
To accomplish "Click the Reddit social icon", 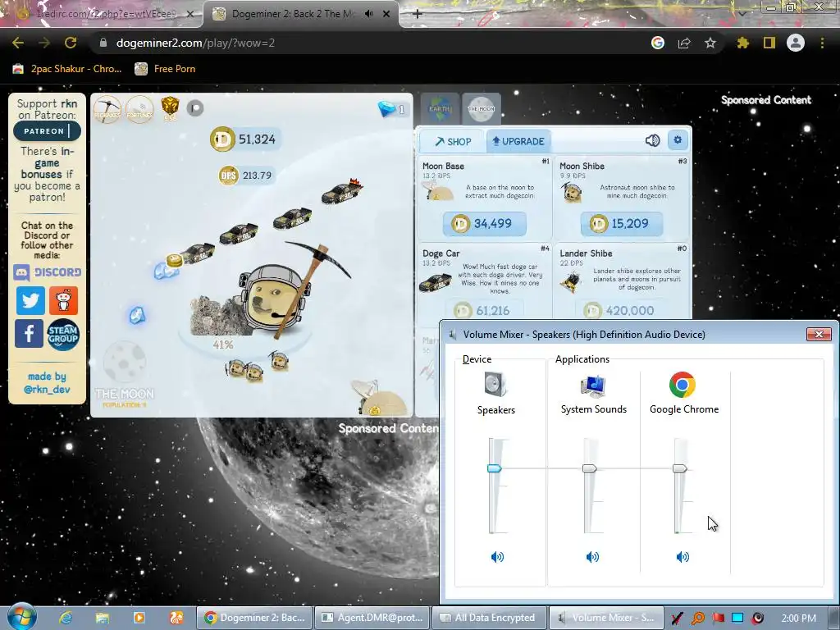I will coord(64,300).
